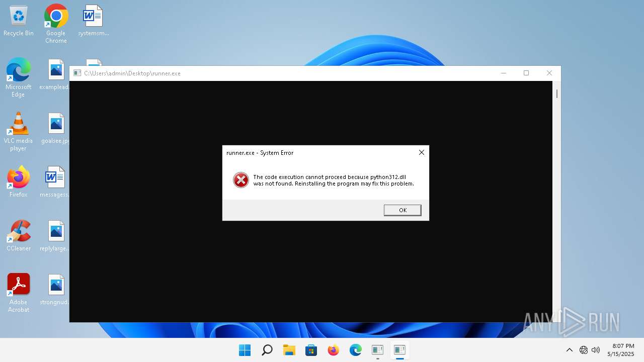
Task: Open the CCleaner desktop shortcut
Action: tap(19, 236)
